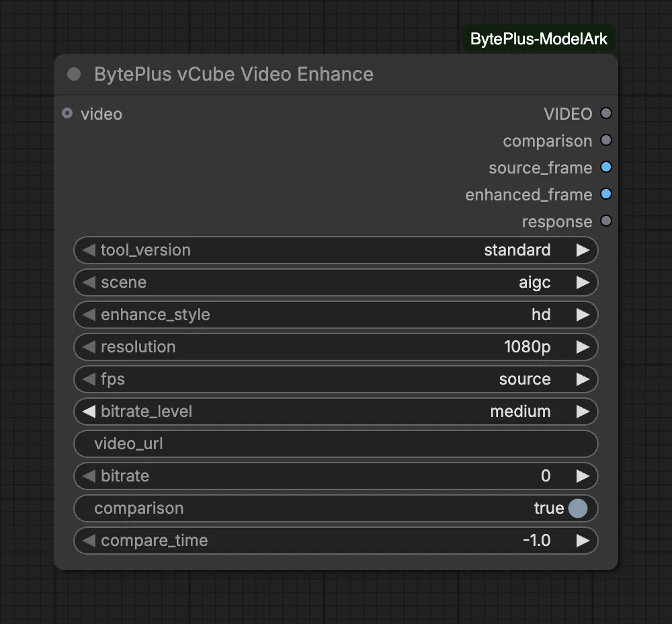Click the comparison output socket

606,141
